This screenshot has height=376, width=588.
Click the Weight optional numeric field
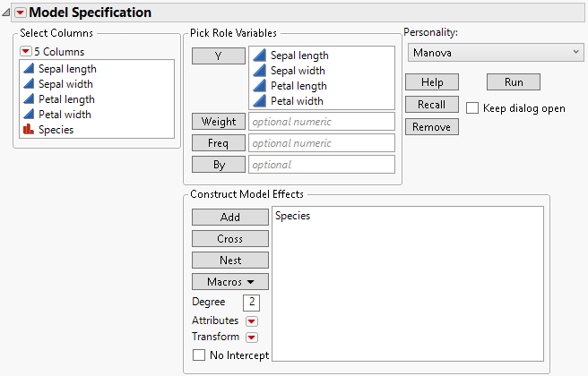tap(322, 122)
